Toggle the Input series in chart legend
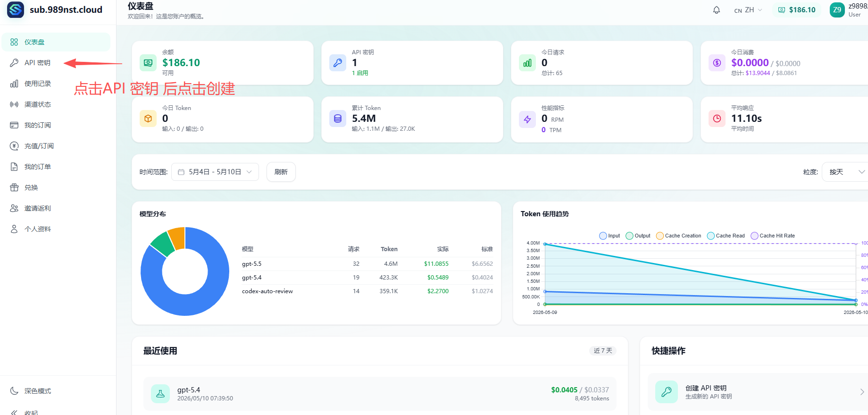The height and width of the screenshot is (415, 868). 609,236
